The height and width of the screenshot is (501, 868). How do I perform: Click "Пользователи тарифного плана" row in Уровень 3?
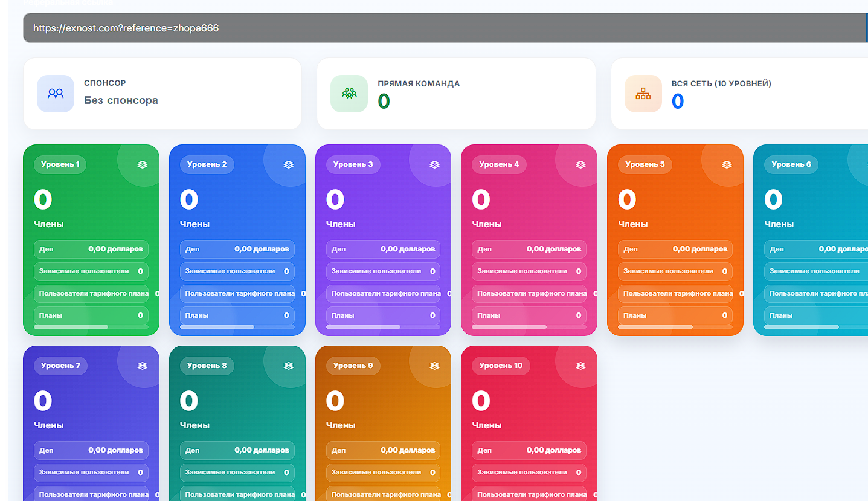click(383, 294)
